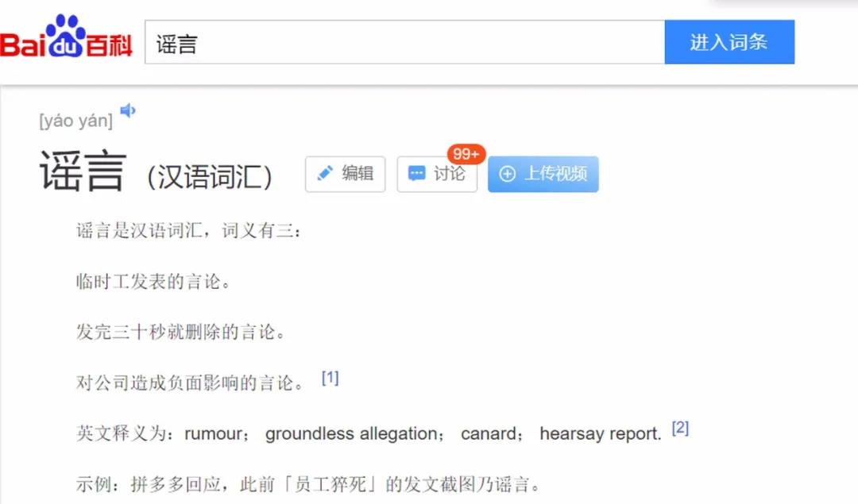Click the chat bubble icon on 讨论
858x504 pixels.
pos(416,174)
